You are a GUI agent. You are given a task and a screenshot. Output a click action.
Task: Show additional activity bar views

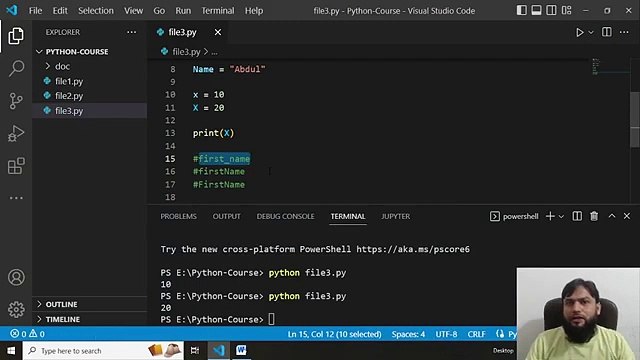[x=16, y=198]
